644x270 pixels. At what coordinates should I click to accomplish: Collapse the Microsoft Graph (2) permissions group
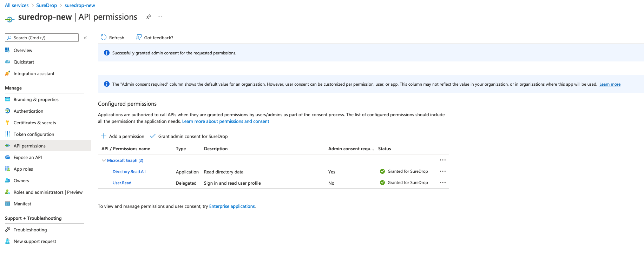pyautogui.click(x=104, y=160)
